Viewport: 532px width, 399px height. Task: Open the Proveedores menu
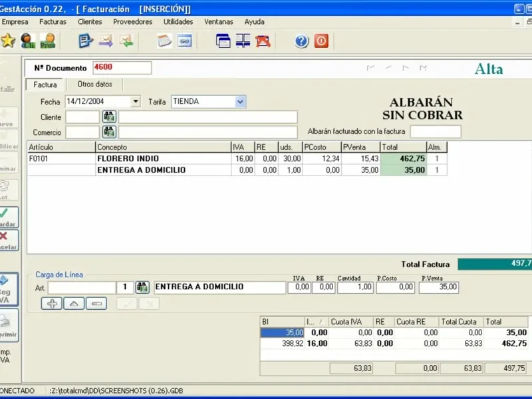pyautogui.click(x=132, y=22)
